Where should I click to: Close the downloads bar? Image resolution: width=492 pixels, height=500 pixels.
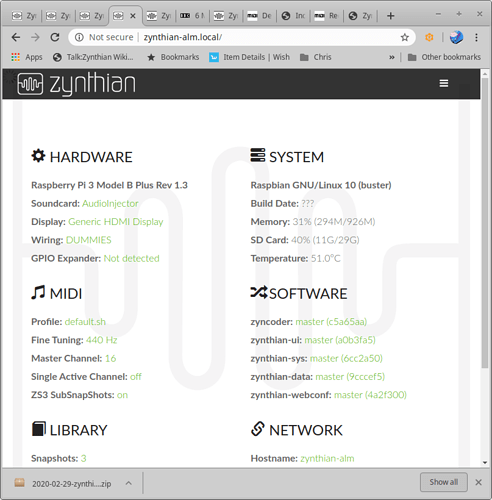click(478, 482)
